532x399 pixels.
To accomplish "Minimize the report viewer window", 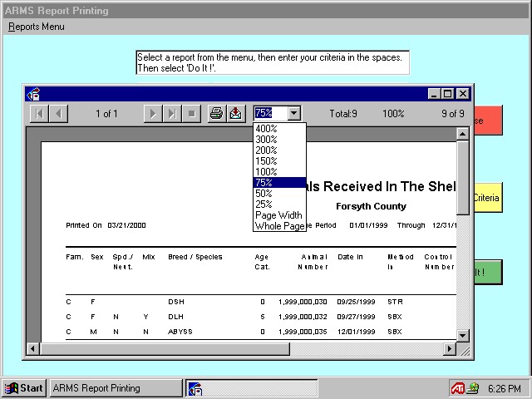I will coord(434,94).
